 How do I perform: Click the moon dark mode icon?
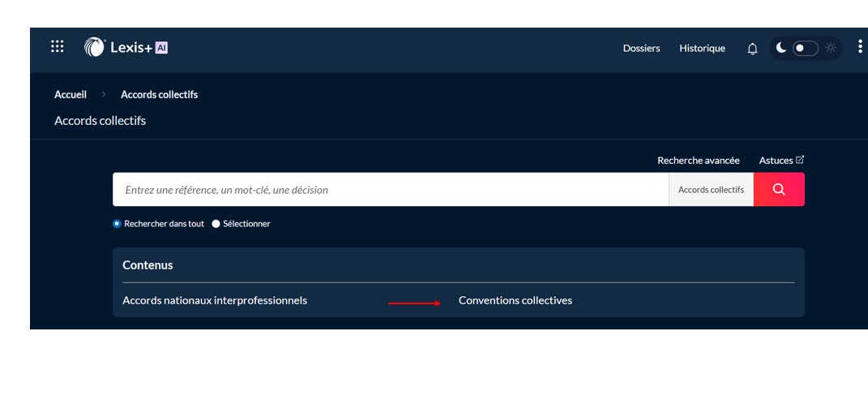(x=781, y=48)
